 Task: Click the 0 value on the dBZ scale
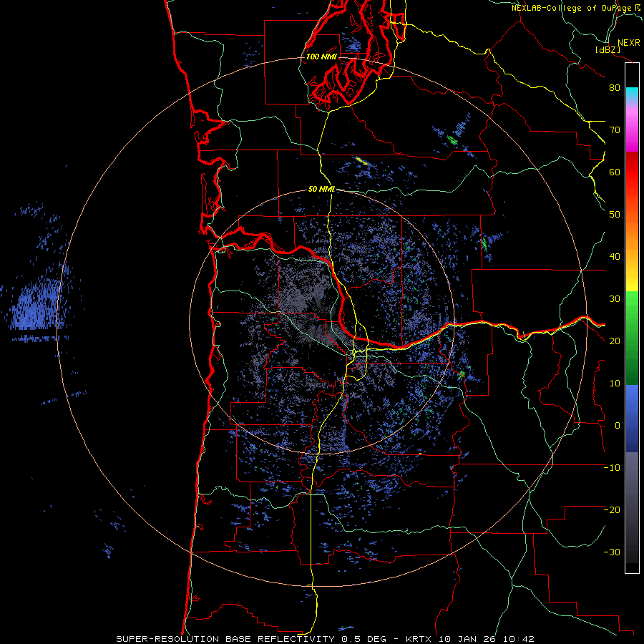pos(618,426)
